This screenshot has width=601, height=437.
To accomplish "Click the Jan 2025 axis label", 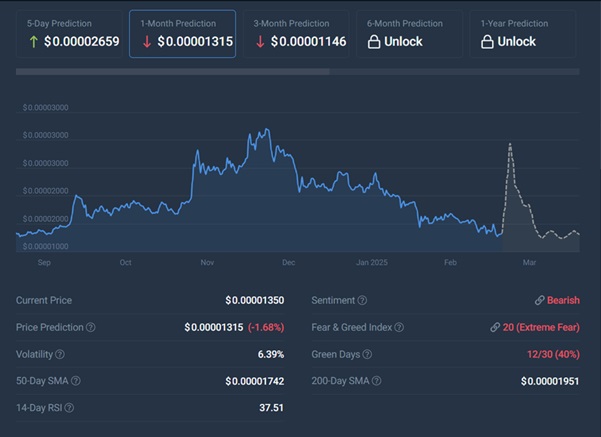I will tap(370, 262).
